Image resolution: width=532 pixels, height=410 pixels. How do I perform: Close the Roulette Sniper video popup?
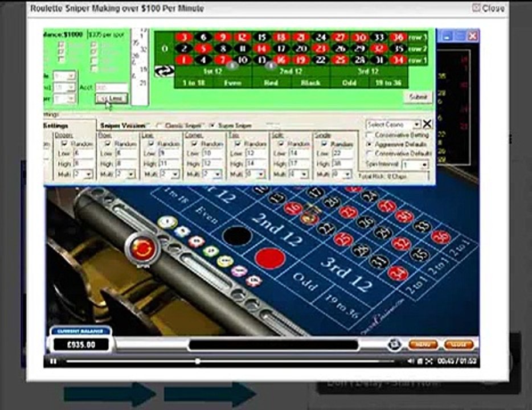489,8
